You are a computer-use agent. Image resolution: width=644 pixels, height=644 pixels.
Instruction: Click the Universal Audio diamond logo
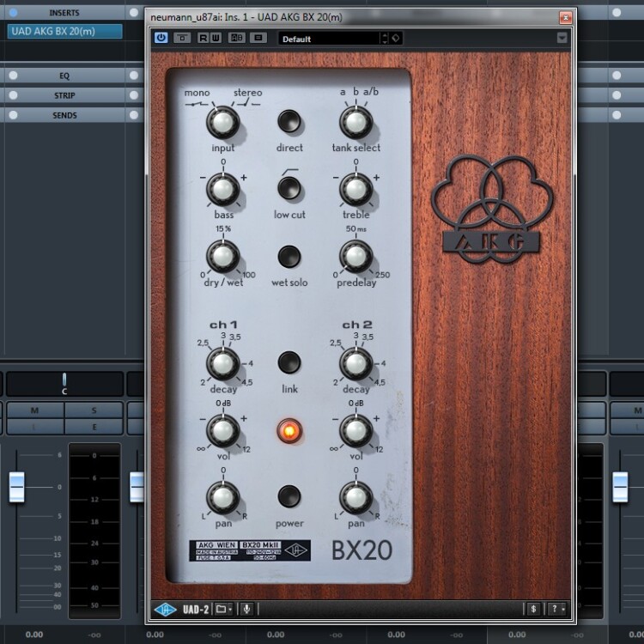[165, 609]
